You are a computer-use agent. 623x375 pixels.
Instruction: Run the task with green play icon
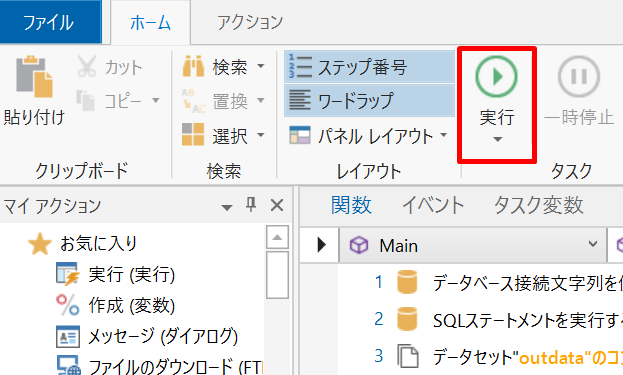[x=496, y=77]
